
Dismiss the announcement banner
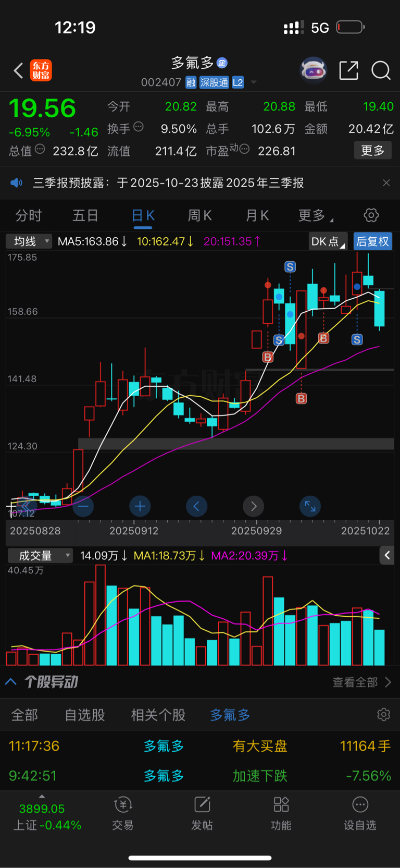[386, 182]
